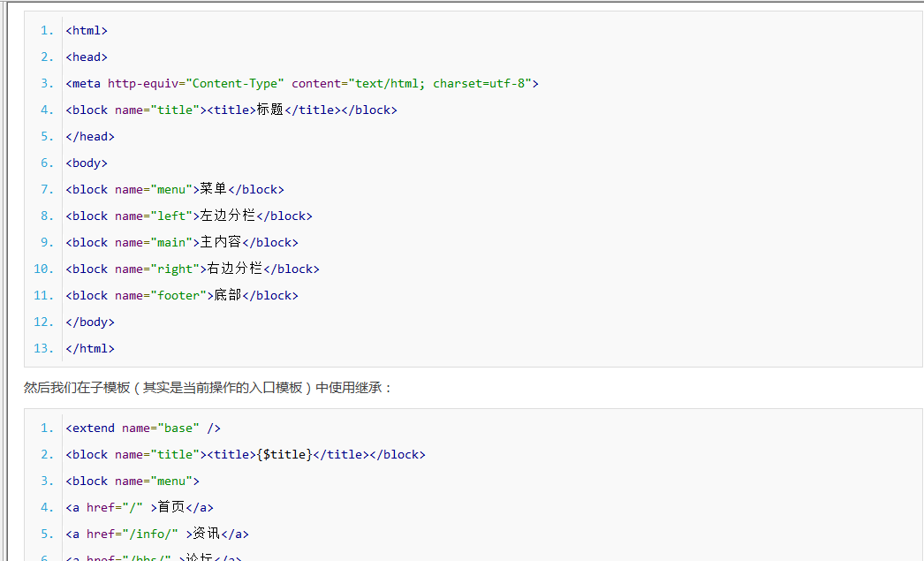Click the extend name="base" code line
Image resolution: width=924 pixels, height=561 pixels.
pyautogui.click(x=142, y=428)
